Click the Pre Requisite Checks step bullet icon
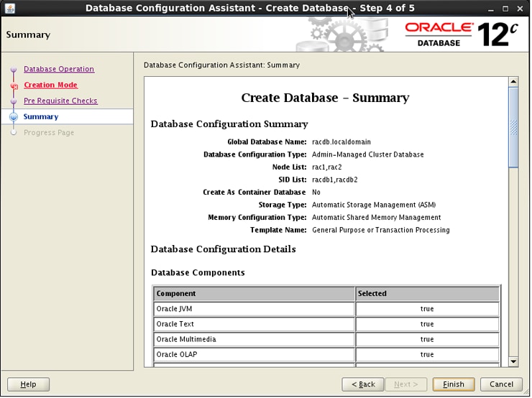This screenshot has width=532, height=398. tap(13, 101)
